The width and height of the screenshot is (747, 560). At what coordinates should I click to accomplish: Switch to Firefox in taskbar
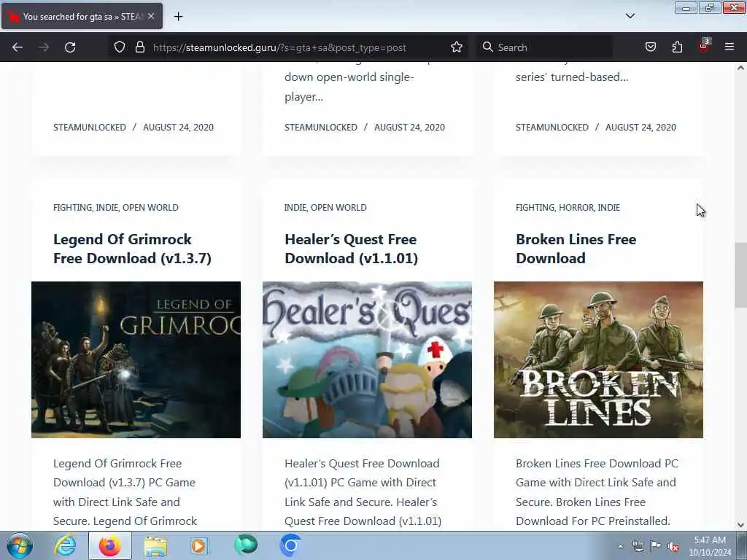point(110,545)
